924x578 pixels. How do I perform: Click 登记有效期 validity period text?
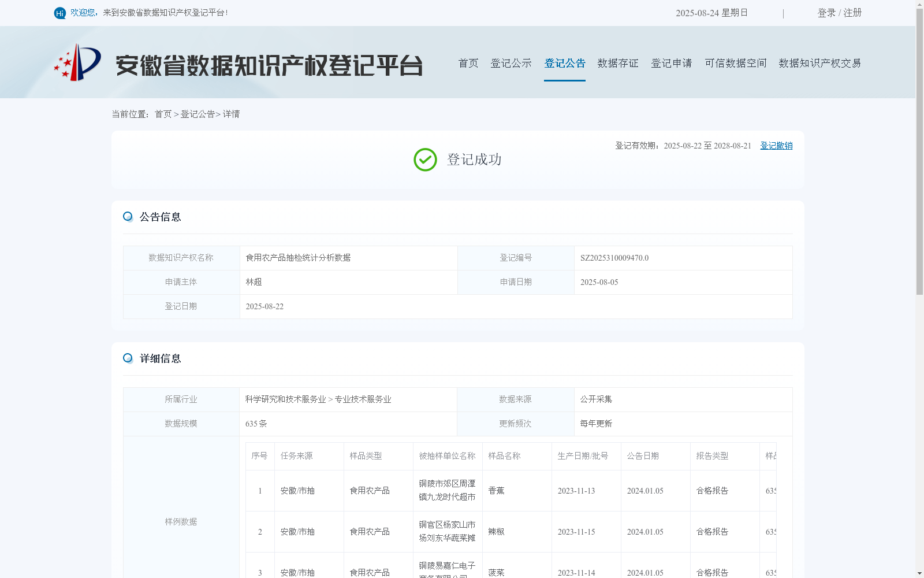[x=683, y=146]
